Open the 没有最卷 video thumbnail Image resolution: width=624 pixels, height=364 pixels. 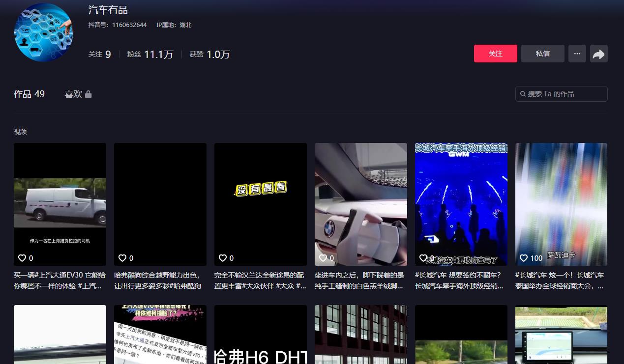click(261, 204)
